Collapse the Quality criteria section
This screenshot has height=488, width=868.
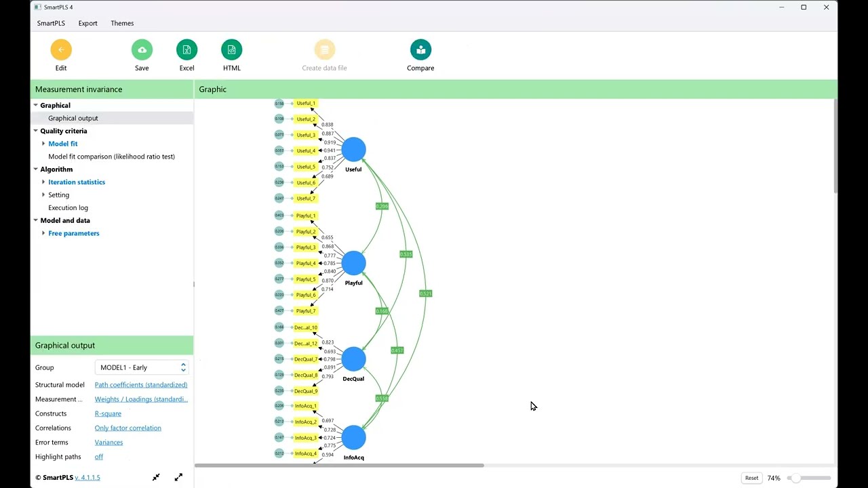[35, 131]
